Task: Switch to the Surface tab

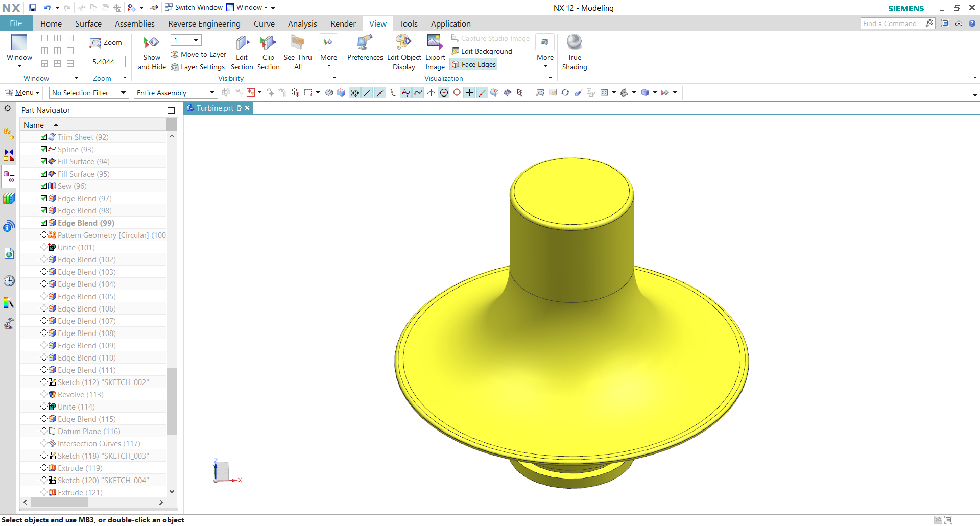Action: pyautogui.click(x=88, y=23)
